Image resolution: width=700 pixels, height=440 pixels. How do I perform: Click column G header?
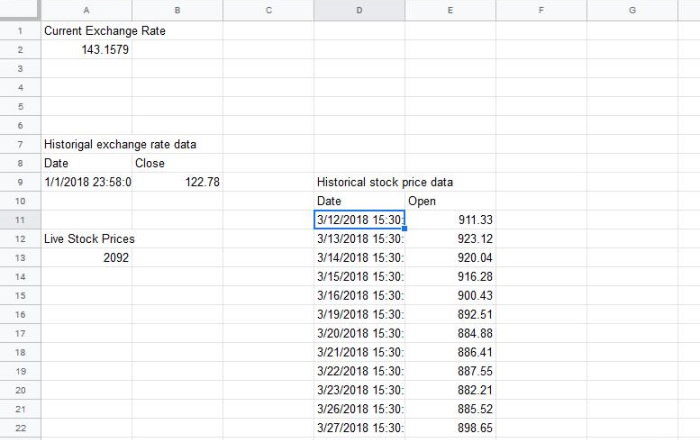coord(632,10)
